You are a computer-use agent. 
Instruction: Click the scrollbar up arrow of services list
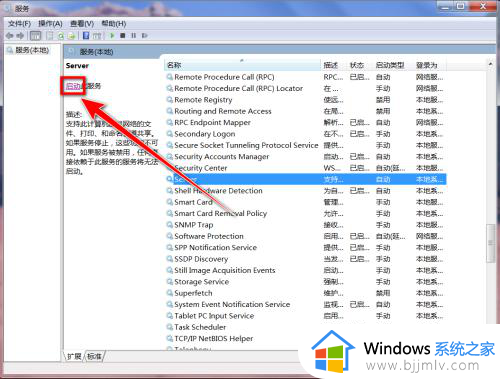pyautogui.click(x=490, y=63)
